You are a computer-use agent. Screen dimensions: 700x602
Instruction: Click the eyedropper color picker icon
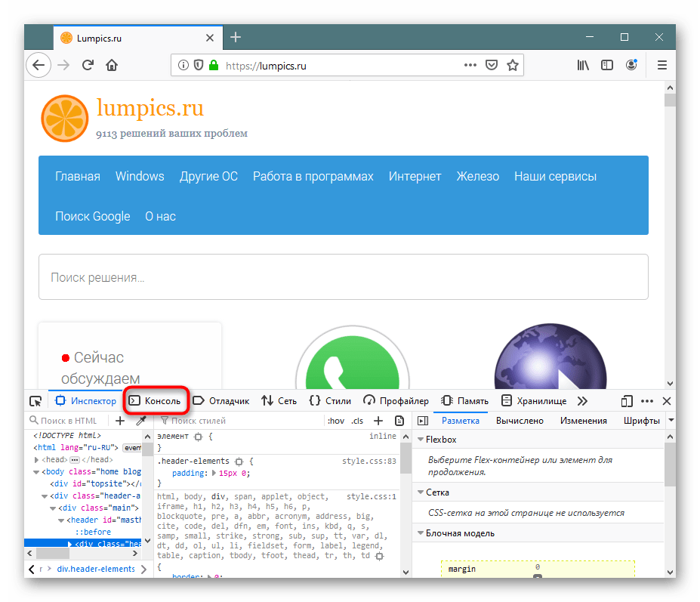coord(140,421)
